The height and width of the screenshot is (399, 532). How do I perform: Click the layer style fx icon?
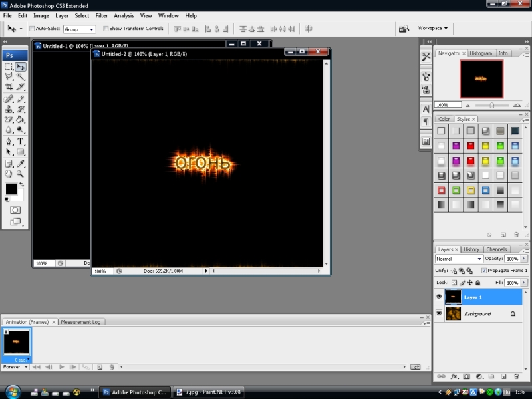454,376
